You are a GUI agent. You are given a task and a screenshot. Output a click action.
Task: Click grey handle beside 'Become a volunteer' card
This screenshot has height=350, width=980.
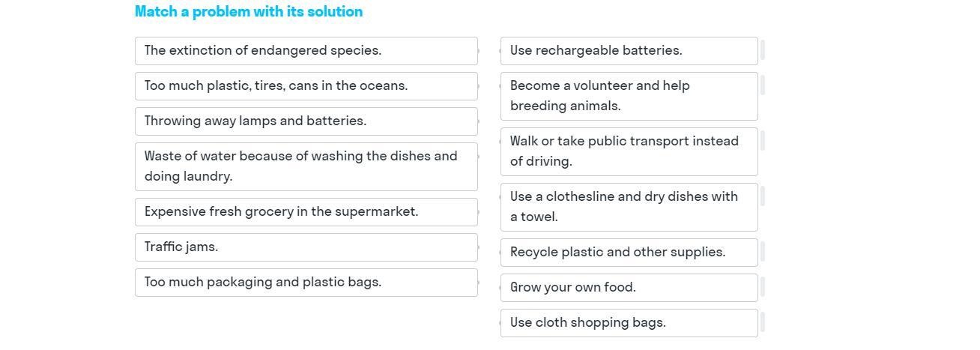pos(763,85)
